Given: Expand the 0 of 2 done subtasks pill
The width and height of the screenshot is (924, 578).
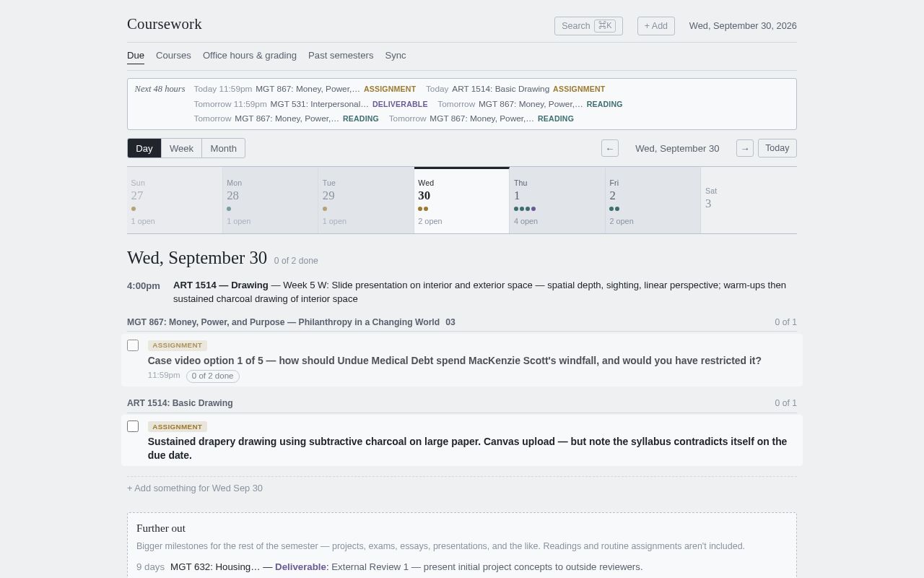Looking at the screenshot, I should coord(213,376).
